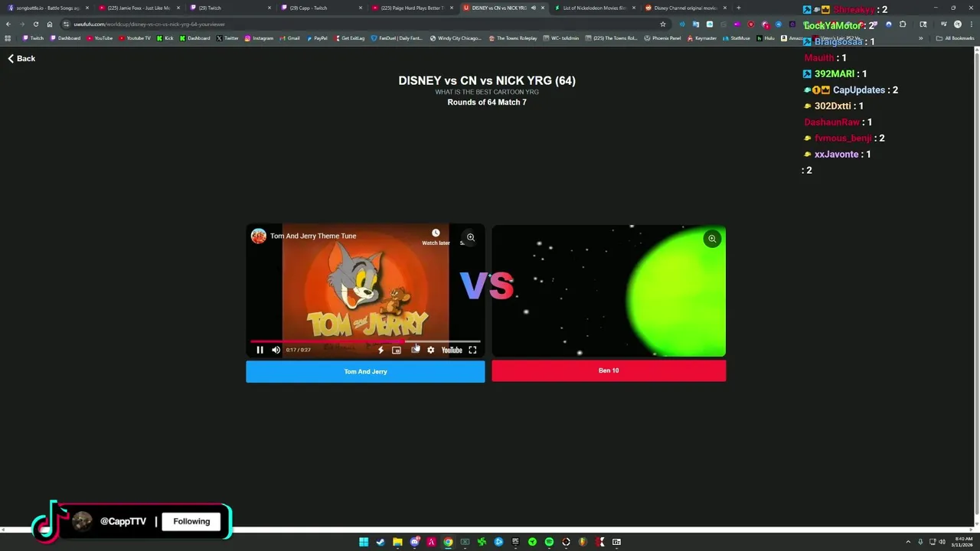The width and height of the screenshot is (980, 551).
Task: Go back using the Back link
Action: point(21,58)
